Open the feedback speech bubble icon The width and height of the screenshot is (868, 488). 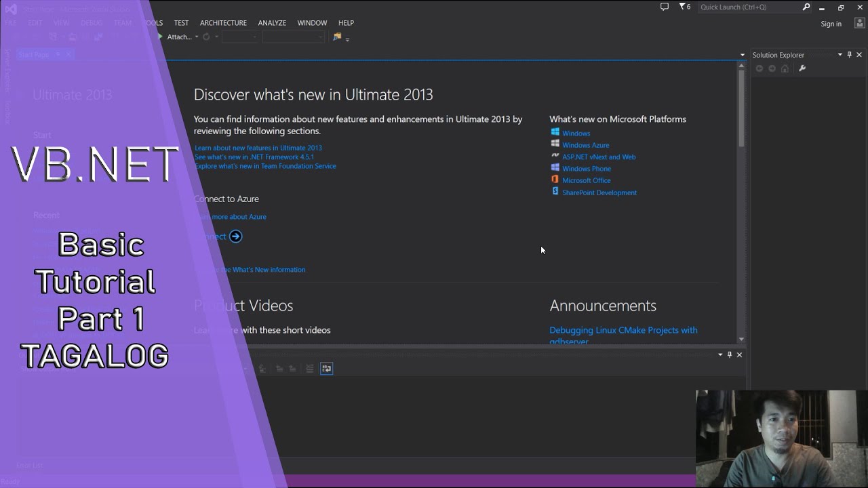click(665, 7)
